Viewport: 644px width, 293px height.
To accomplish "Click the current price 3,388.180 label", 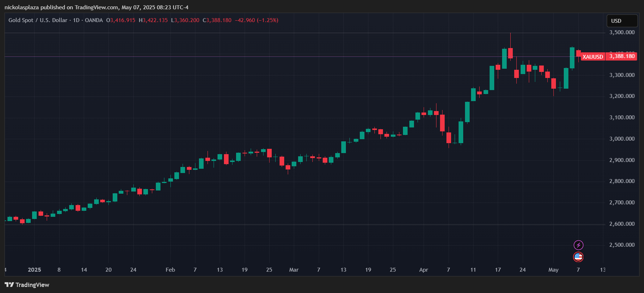I will (x=622, y=56).
